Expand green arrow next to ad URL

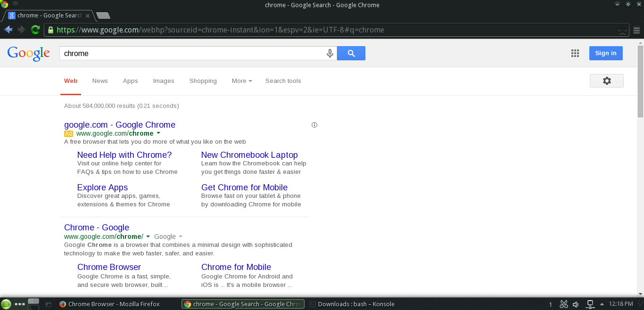tap(158, 134)
